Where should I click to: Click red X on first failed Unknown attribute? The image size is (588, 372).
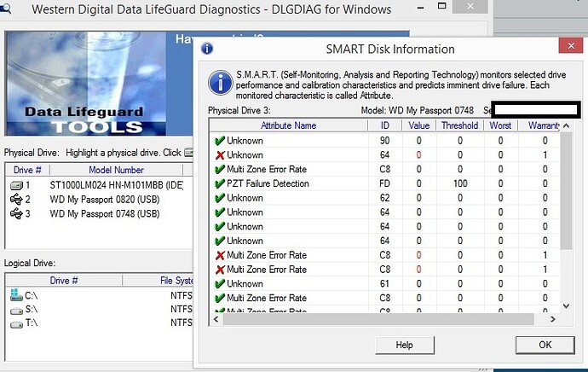pyautogui.click(x=220, y=155)
